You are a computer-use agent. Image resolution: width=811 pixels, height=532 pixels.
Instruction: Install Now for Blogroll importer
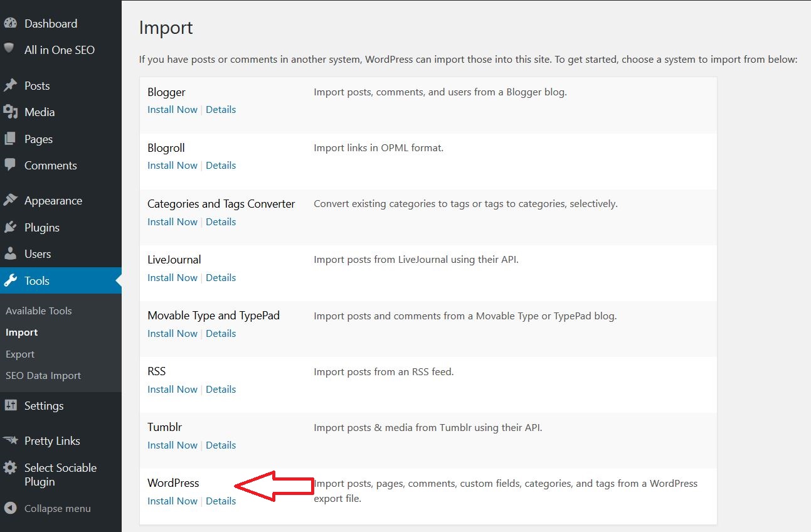pyautogui.click(x=172, y=165)
